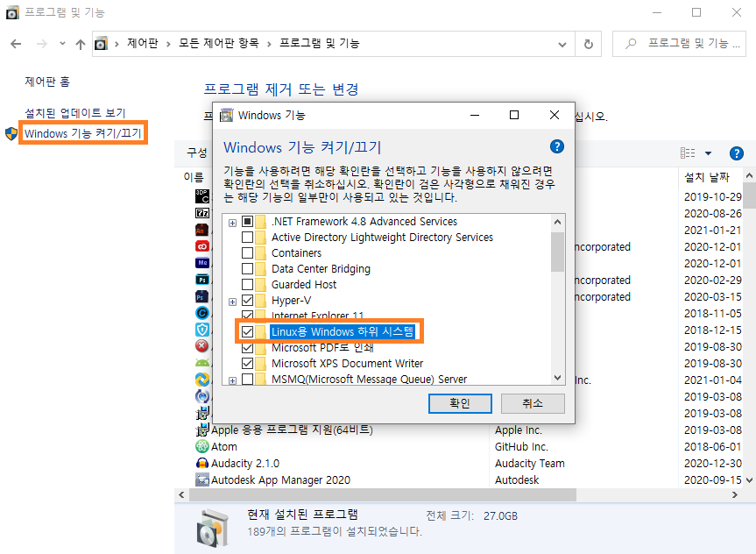Viewport: 756px width, 554px height.
Task: Open the address bar history dropdown
Action: click(562, 45)
